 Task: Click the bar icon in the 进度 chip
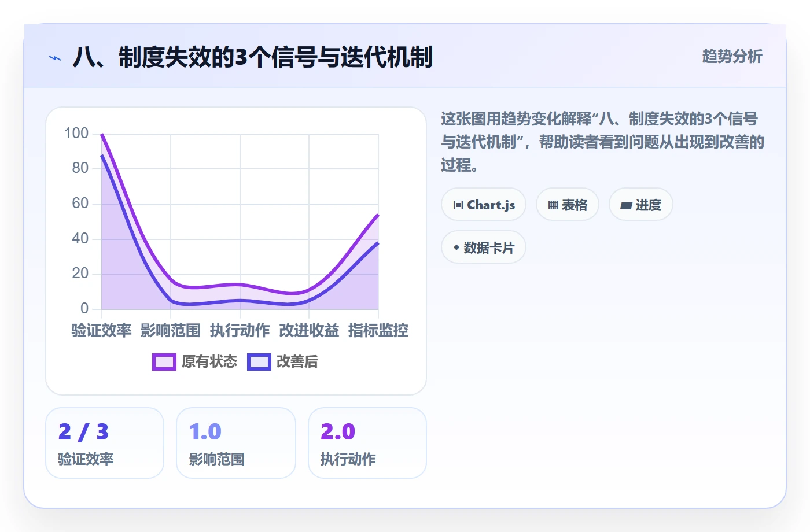coord(626,205)
